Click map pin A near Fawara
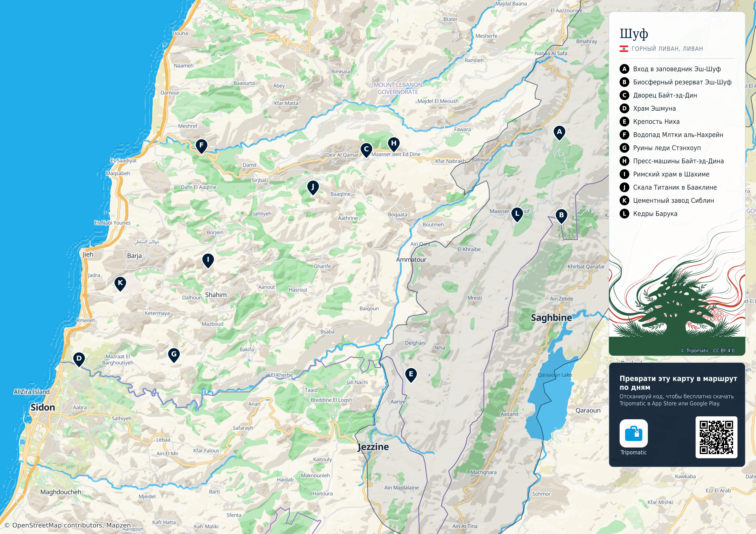Screen dimensions: 756x534 tap(559, 133)
